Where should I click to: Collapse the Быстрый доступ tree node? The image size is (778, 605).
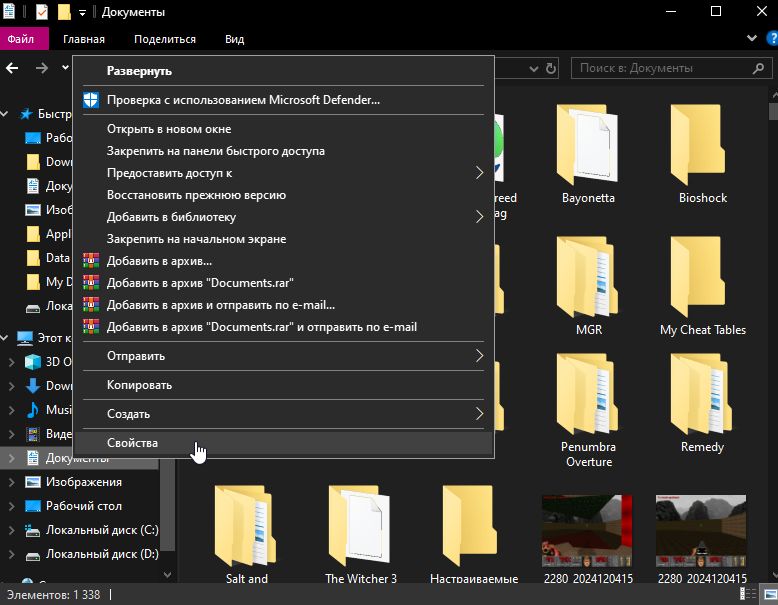point(5,114)
